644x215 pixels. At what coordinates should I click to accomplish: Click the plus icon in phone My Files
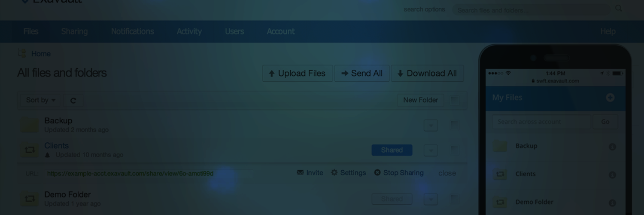[x=610, y=98]
